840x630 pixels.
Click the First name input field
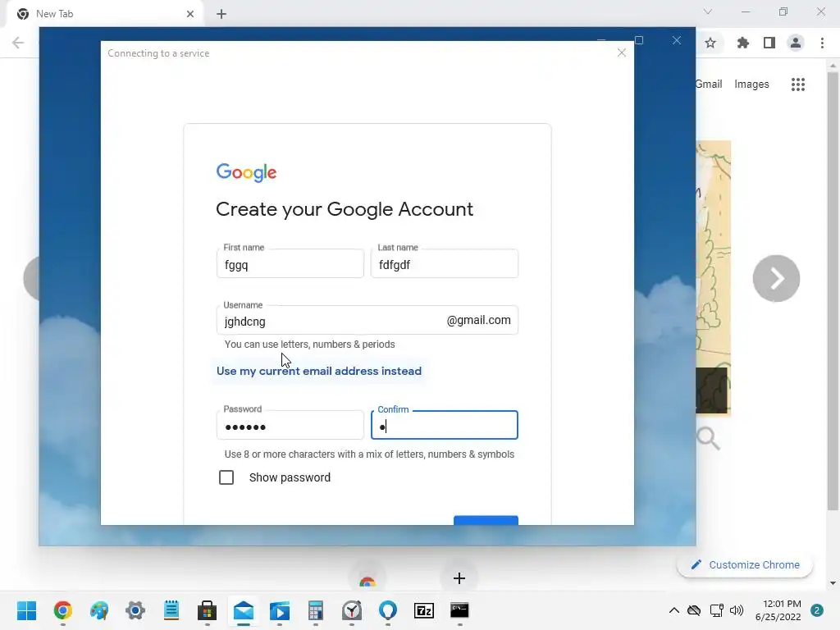[290, 263]
